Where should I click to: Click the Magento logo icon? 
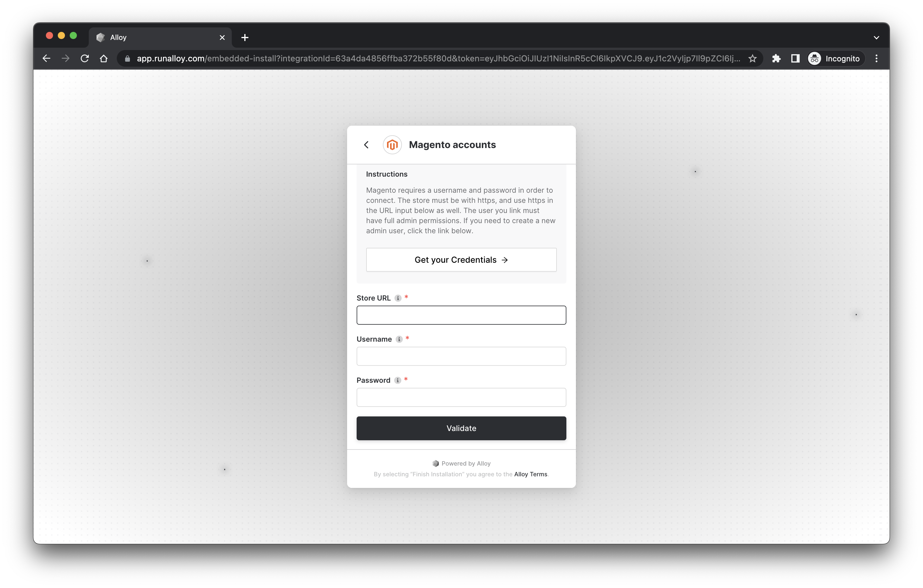pos(392,144)
